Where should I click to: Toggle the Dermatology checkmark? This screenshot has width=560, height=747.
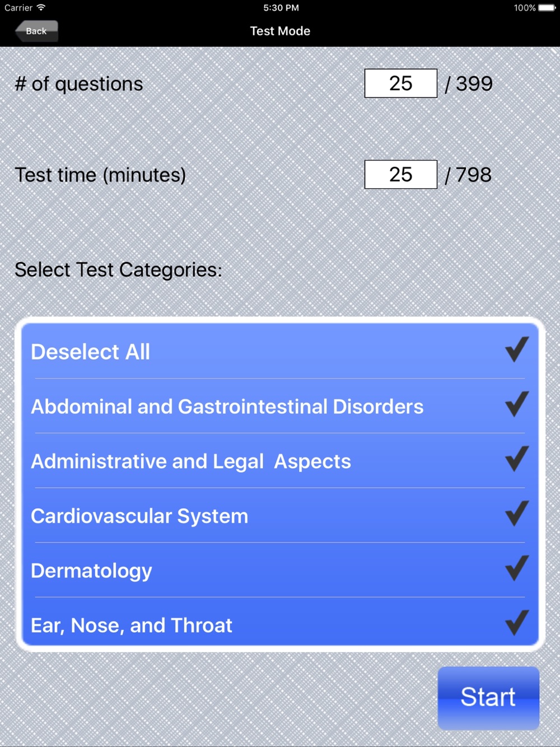click(516, 568)
